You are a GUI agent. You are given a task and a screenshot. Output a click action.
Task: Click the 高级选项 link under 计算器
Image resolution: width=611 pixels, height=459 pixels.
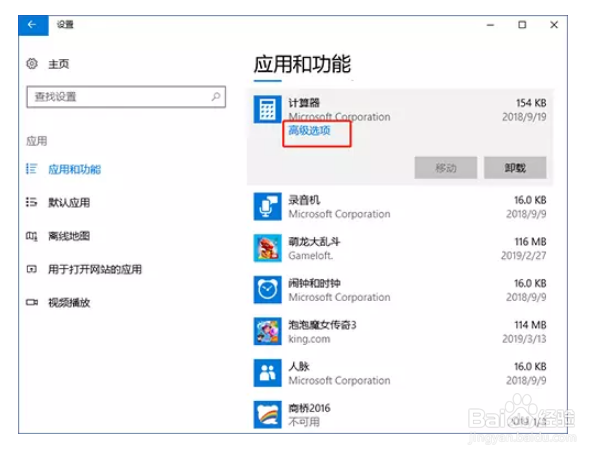(x=309, y=131)
